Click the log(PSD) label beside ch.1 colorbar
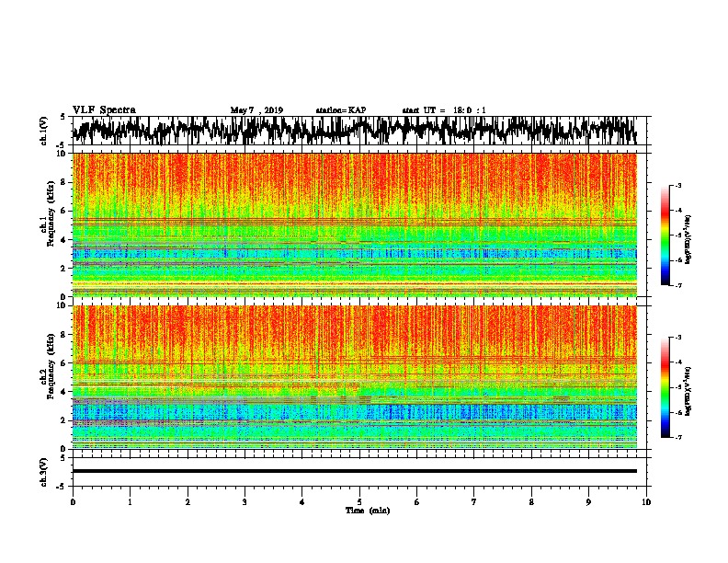This screenshot has width=728, height=563. (688, 239)
